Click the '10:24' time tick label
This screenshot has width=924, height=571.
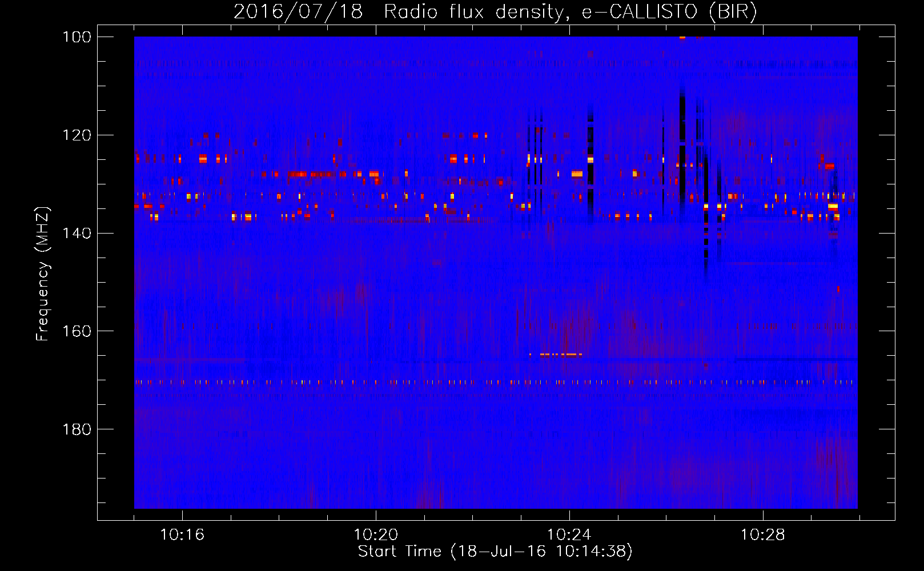click(569, 535)
